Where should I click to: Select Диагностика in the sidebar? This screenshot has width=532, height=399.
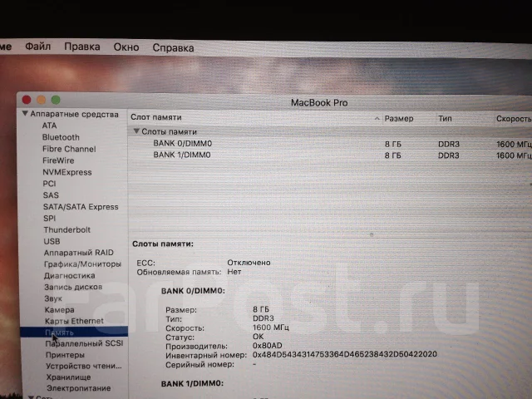click(69, 275)
